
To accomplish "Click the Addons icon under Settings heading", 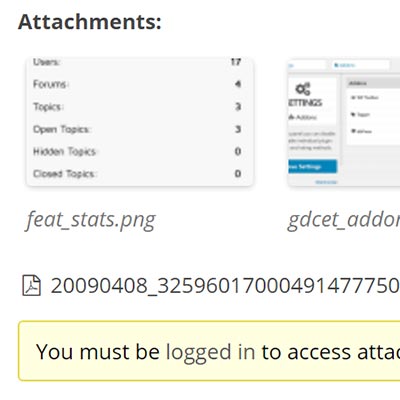I will tap(291, 117).
